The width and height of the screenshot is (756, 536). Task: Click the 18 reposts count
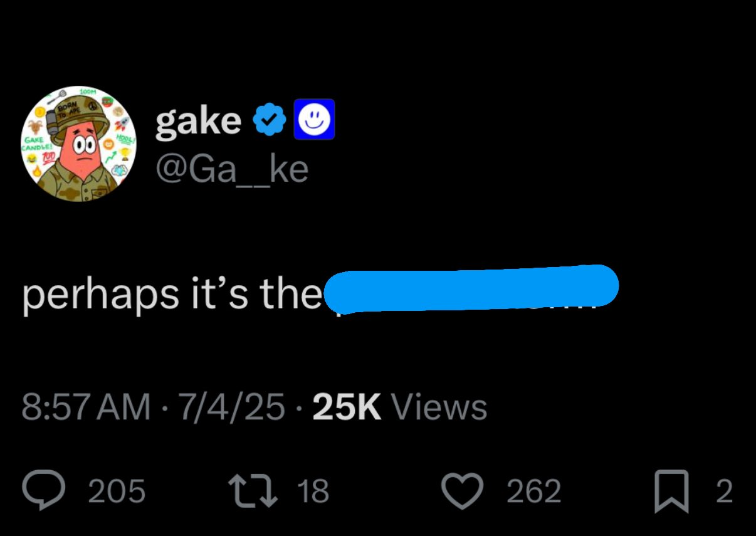click(x=312, y=491)
